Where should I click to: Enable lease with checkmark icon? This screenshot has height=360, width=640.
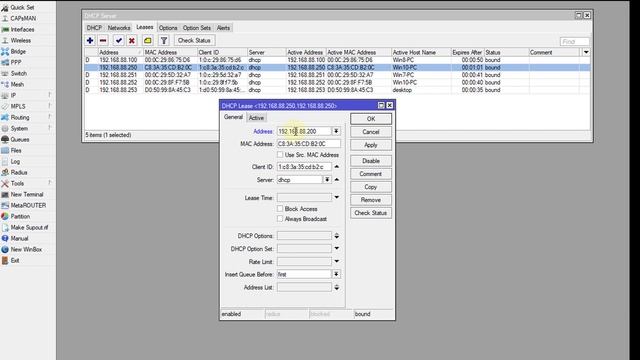[x=118, y=40]
